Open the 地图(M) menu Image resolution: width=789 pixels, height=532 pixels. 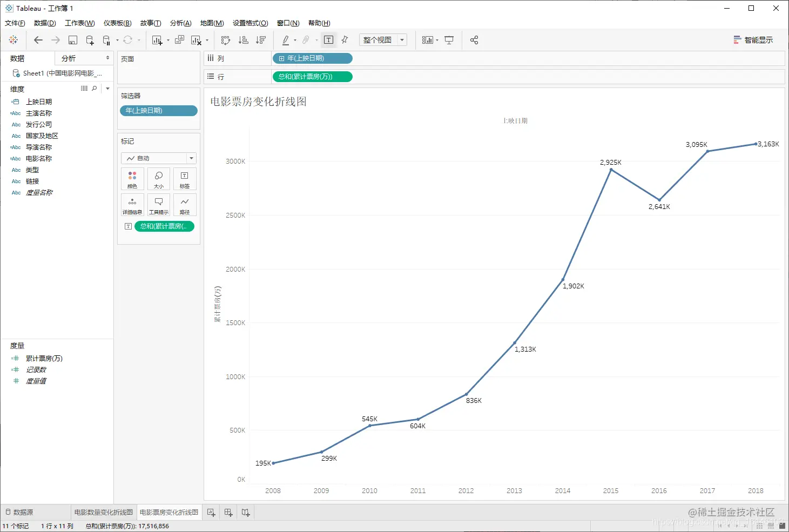click(x=212, y=23)
